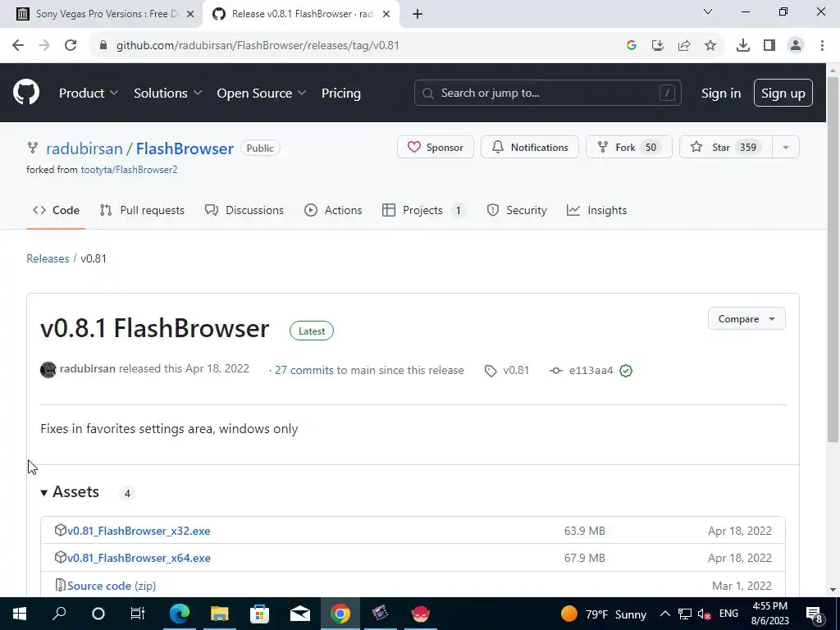Open Microsoft Store from taskbar
Viewport: 840px width, 630px height.
pos(259,614)
